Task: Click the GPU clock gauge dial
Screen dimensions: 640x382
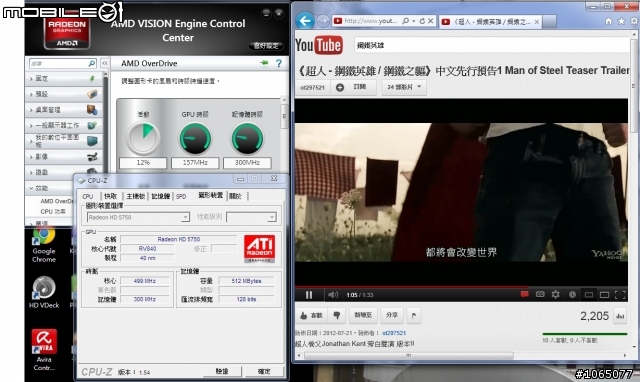Action: [195, 139]
